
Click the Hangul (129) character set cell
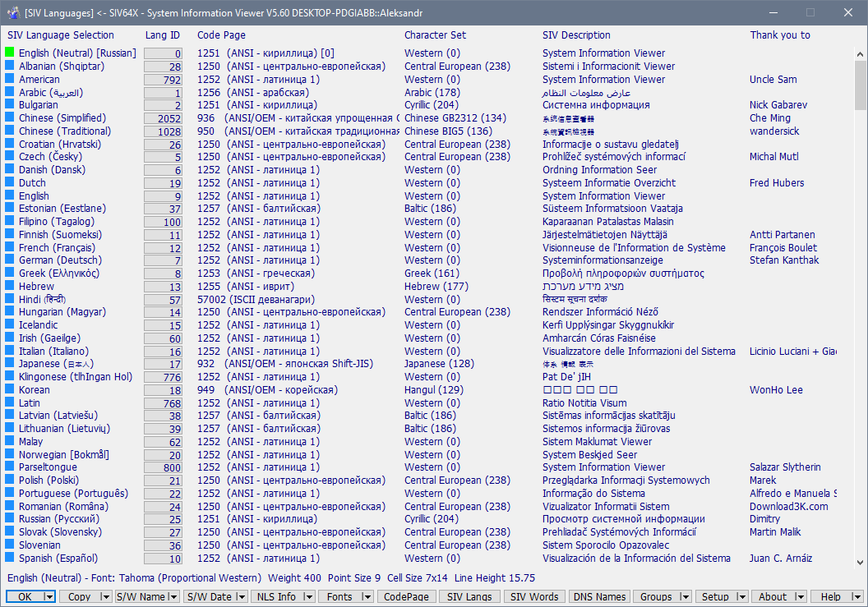pos(433,389)
